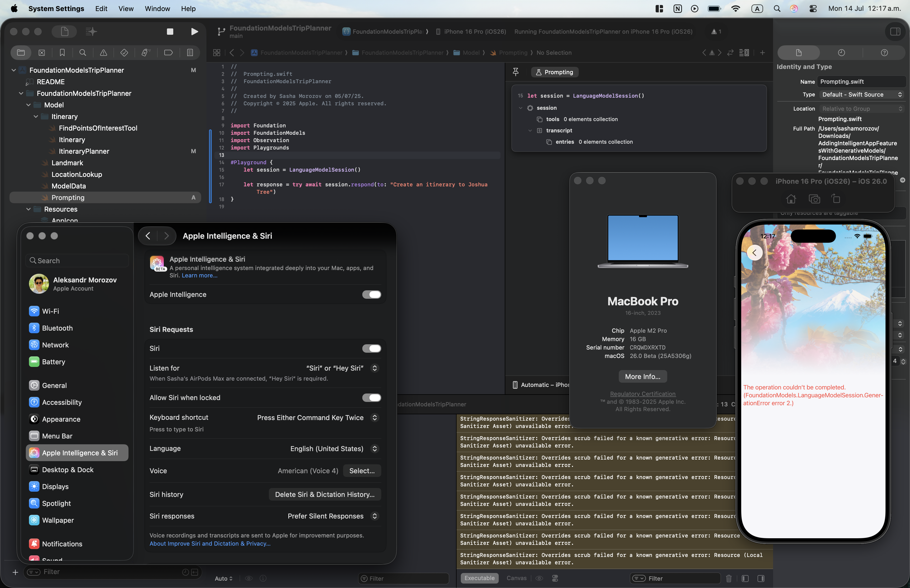Viewport: 910px width, 588px height.
Task: Switch to the Executable tab in console
Action: tap(479, 578)
